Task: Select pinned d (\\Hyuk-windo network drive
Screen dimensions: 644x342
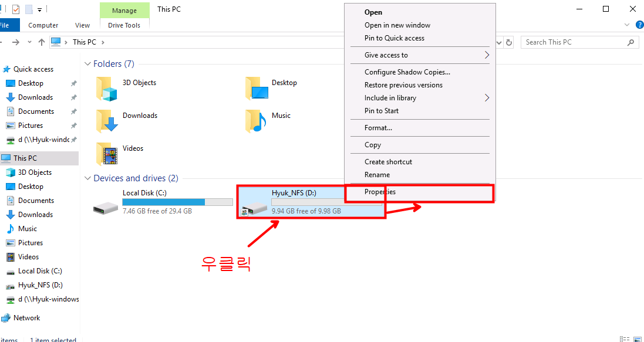Action: [43, 140]
